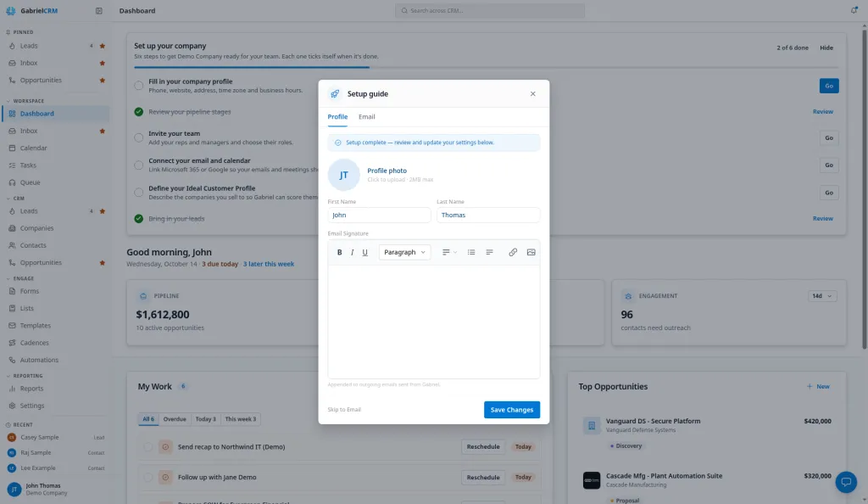Viewport: 868px width, 504px height.
Task: Open Casey Sample recent lead
Action: tap(55, 438)
